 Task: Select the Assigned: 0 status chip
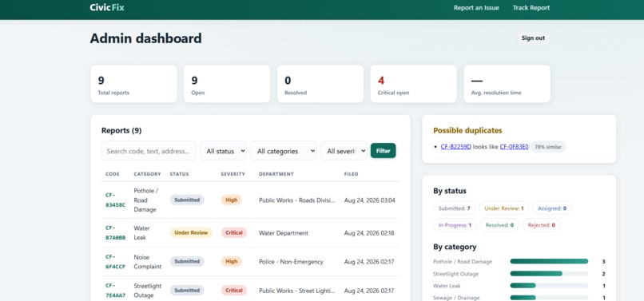tap(551, 208)
